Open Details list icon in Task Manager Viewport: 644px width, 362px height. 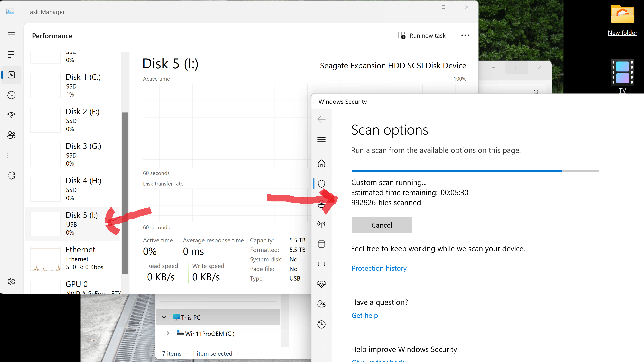click(x=11, y=155)
